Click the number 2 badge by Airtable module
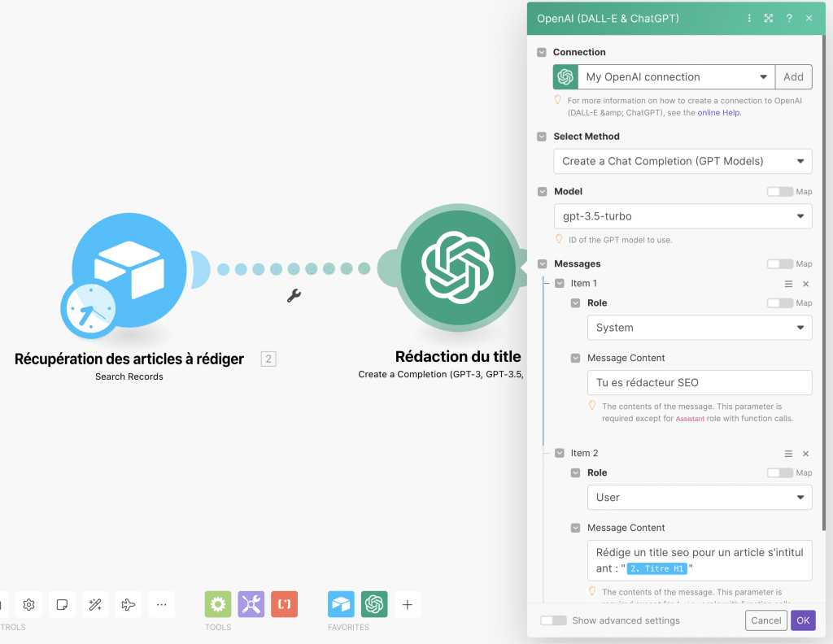The width and height of the screenshot is (833, 644). 268,359
